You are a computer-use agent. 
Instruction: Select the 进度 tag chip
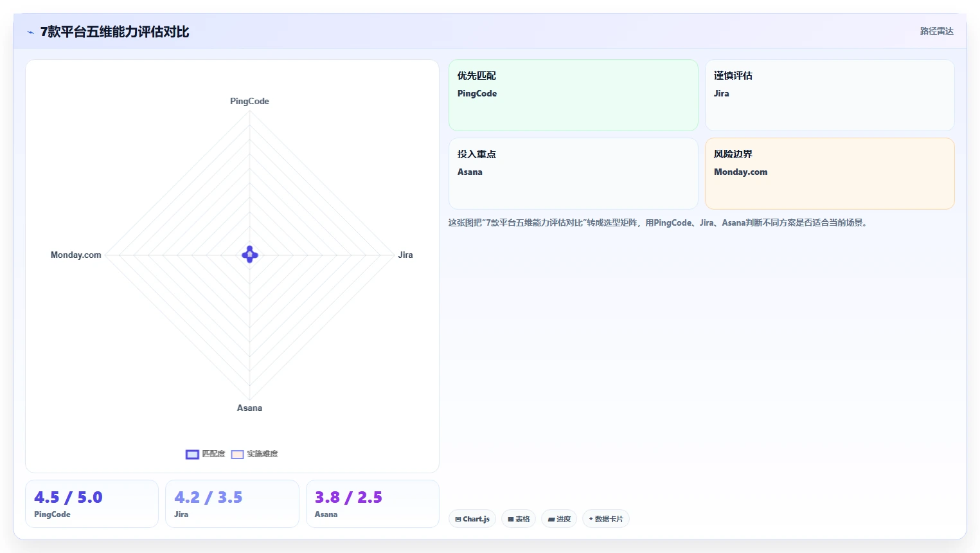click(559, 519)
